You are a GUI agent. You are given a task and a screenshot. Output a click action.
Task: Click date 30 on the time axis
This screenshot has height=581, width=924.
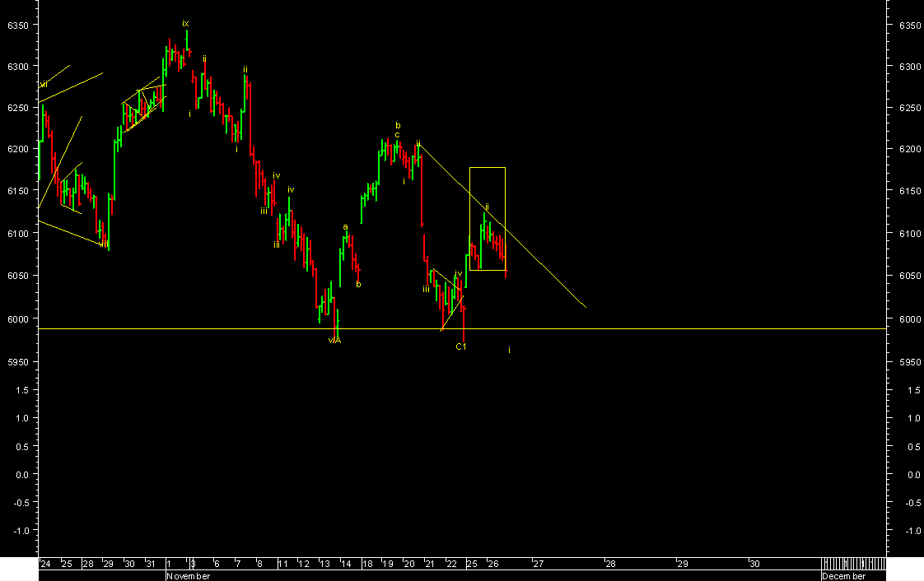point(754,564)
